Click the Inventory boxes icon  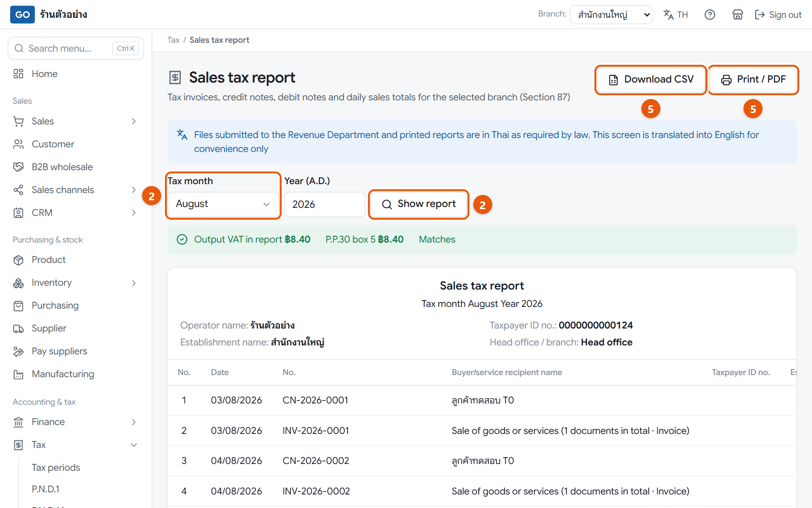tap(18, 283)
